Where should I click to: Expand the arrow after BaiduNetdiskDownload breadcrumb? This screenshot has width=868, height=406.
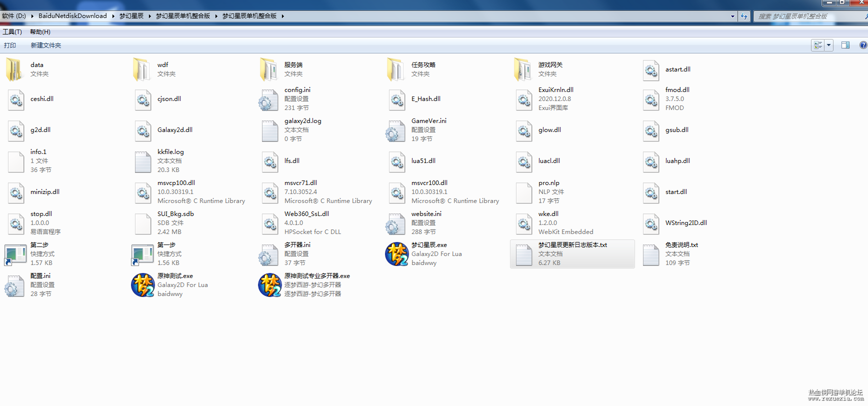tap(113, 16)
